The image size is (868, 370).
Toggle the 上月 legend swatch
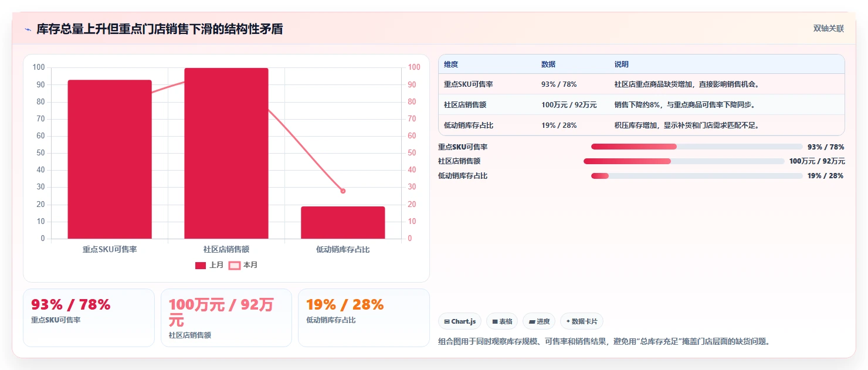pos(201,266)
